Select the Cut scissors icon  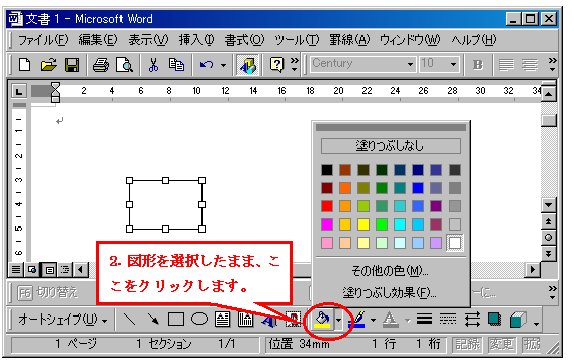(153, 65)
